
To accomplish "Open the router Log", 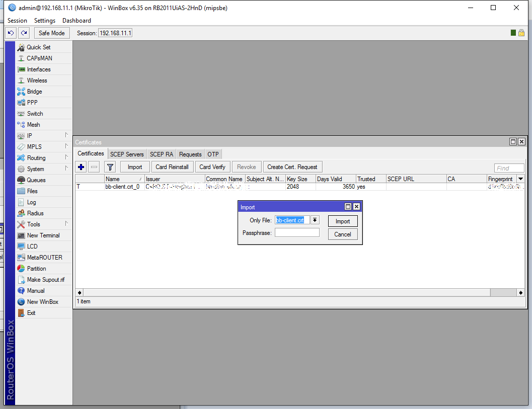I will 44,202.
